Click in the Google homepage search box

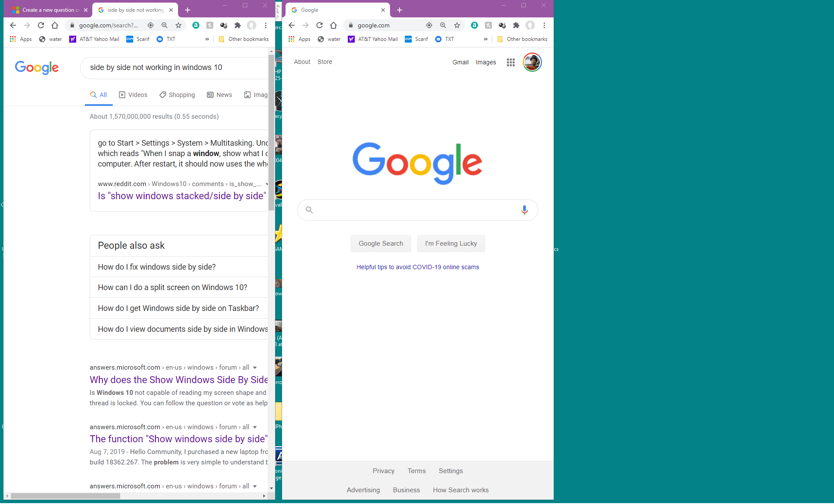click(x=418, y=210)
